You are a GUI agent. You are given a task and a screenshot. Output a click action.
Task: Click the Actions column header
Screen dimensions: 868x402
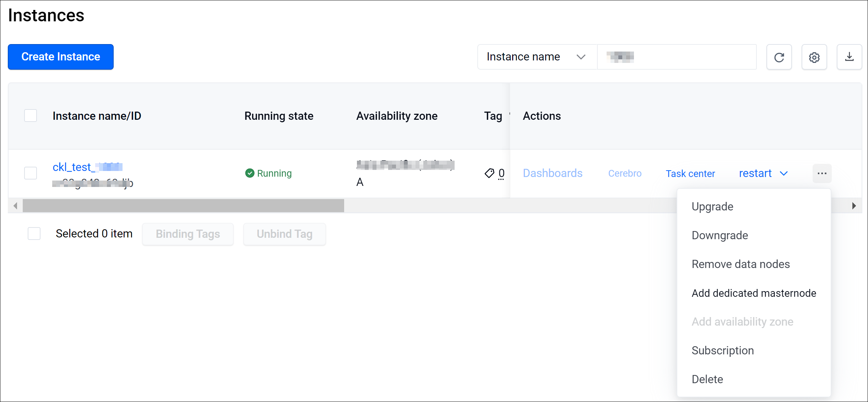[x=542, y=116]
